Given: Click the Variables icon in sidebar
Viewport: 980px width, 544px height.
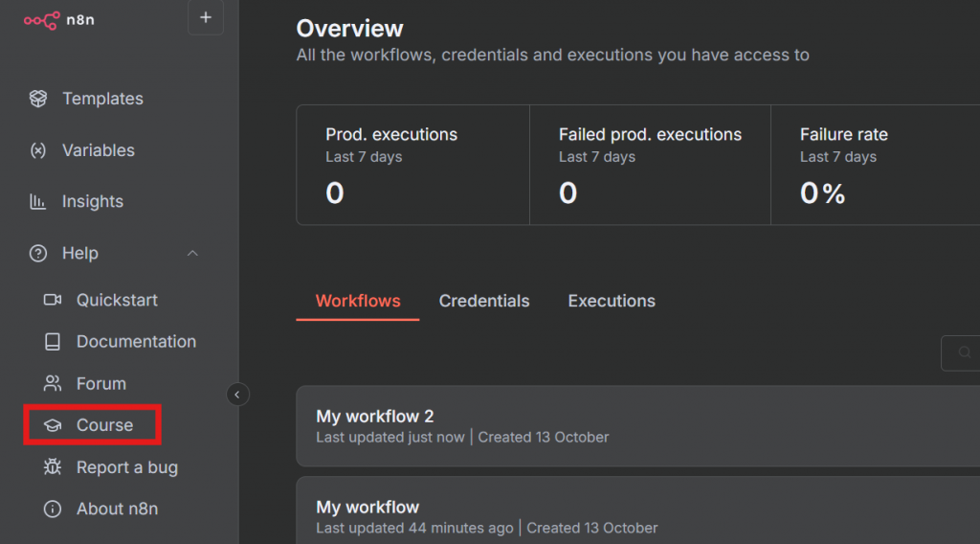Looking at the screenshot, I should pos(38,150).
